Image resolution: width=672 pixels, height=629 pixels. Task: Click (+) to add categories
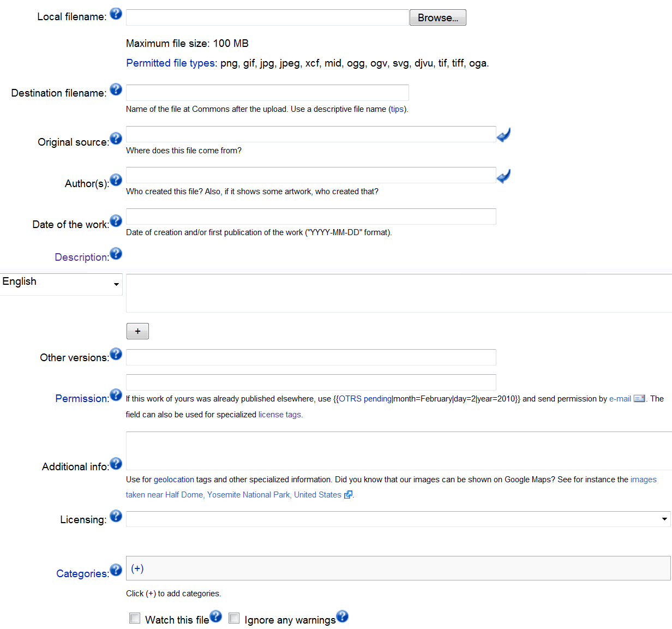[137, 568]
